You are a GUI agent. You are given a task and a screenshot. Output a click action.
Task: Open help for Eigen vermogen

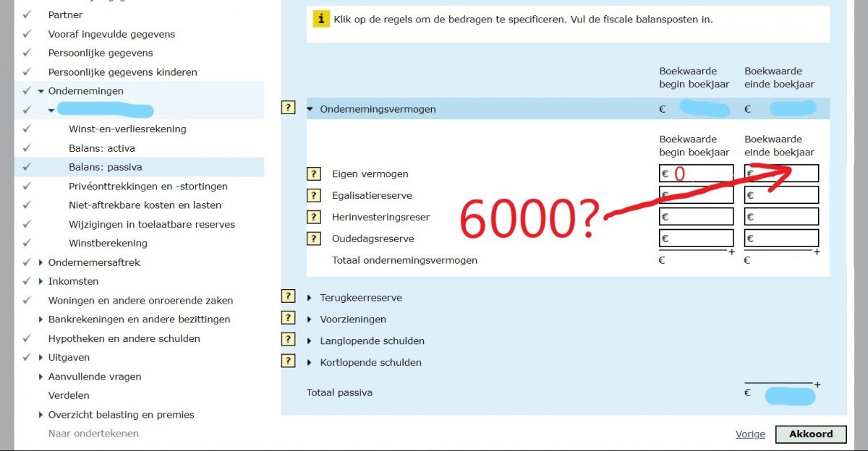click(314, 174)
